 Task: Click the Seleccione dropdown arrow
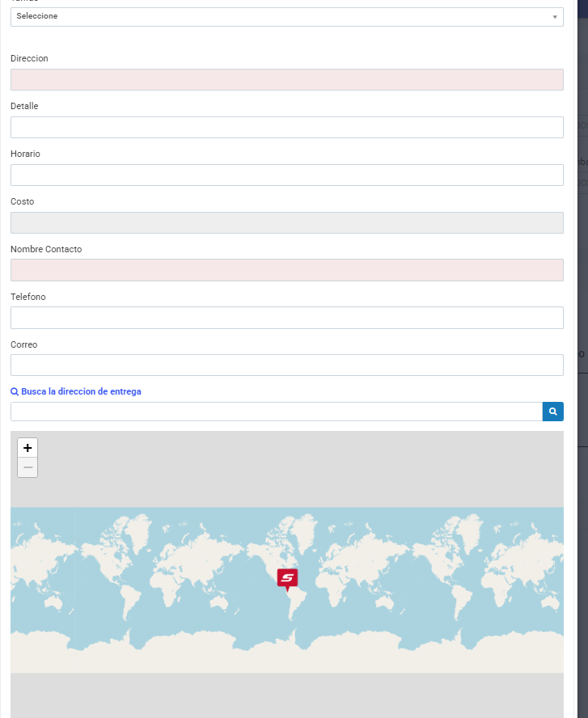point(555,17)
